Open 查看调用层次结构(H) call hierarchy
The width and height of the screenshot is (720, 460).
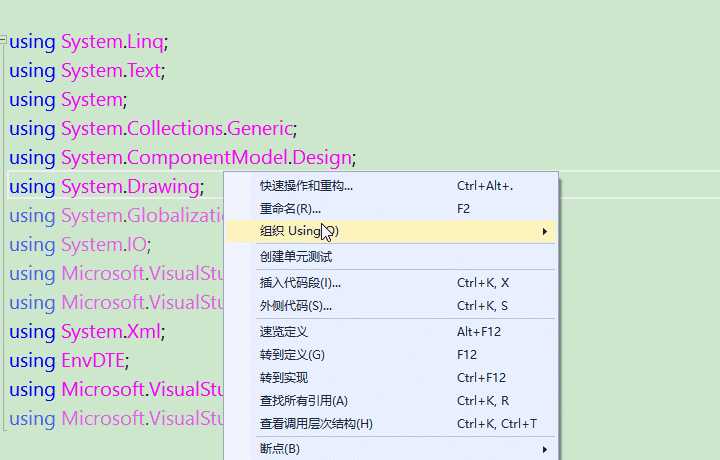[391, 424]
